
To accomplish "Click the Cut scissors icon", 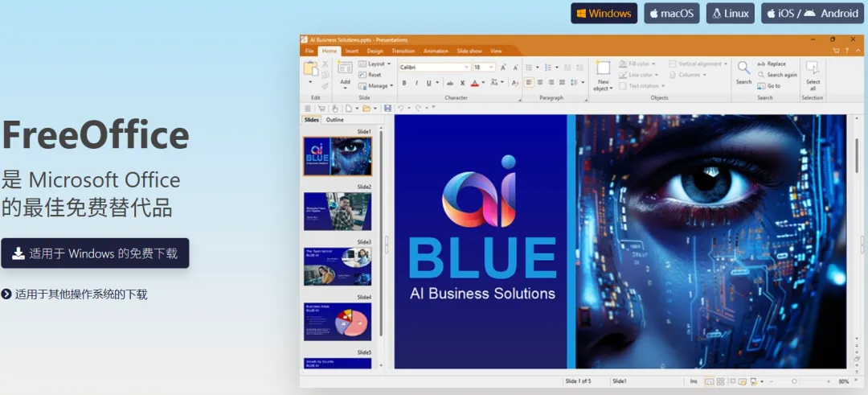I will click(x=325, y=64).
